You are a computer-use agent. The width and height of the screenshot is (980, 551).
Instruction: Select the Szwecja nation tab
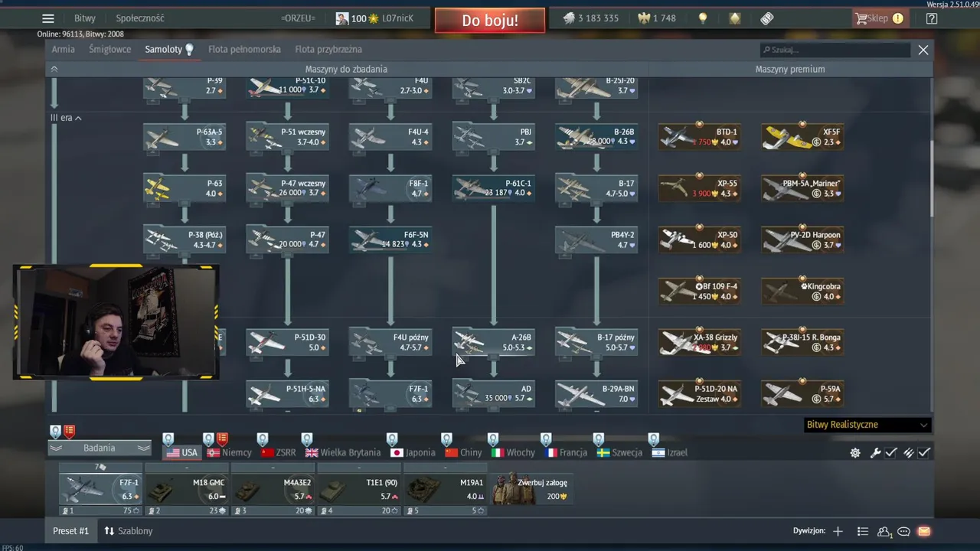point(619,452)
